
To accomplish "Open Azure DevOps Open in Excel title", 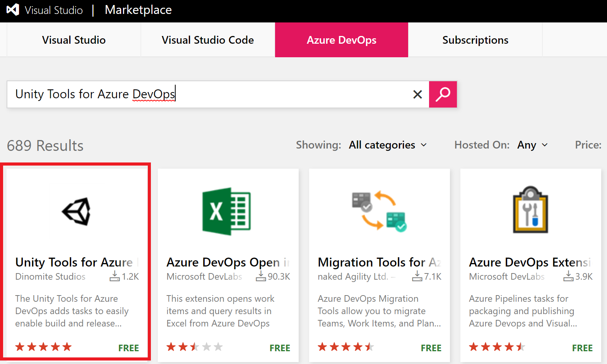I will [228, 262].
